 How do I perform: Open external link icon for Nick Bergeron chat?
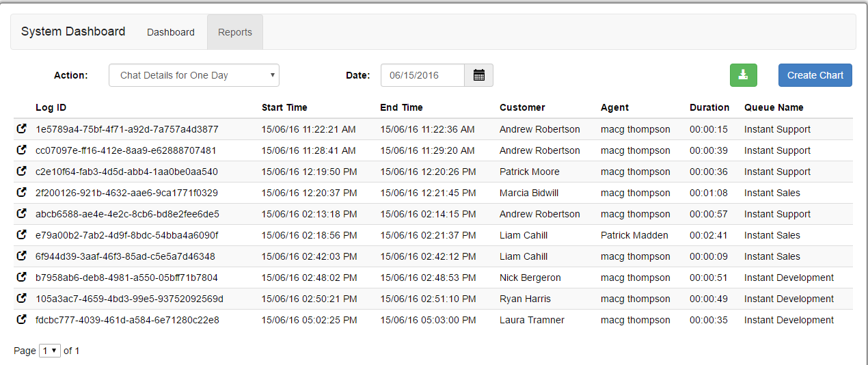click(x=21, y=277)
